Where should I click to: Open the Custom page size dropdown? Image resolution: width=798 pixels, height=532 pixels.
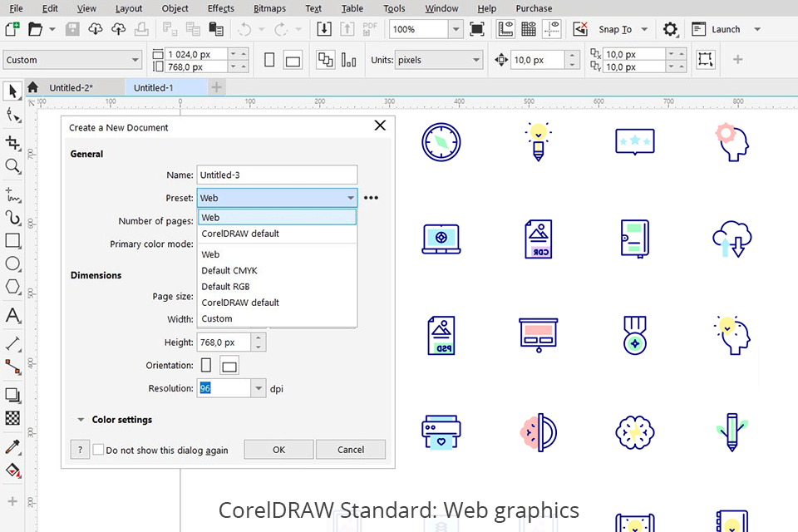(135, 60)
